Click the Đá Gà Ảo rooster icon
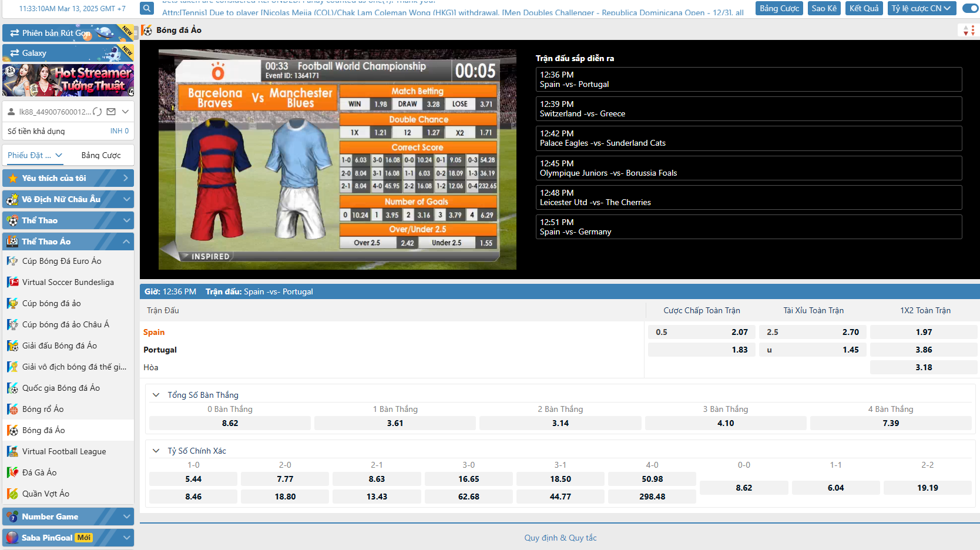The image size is (980, 550). pos(12,472)
